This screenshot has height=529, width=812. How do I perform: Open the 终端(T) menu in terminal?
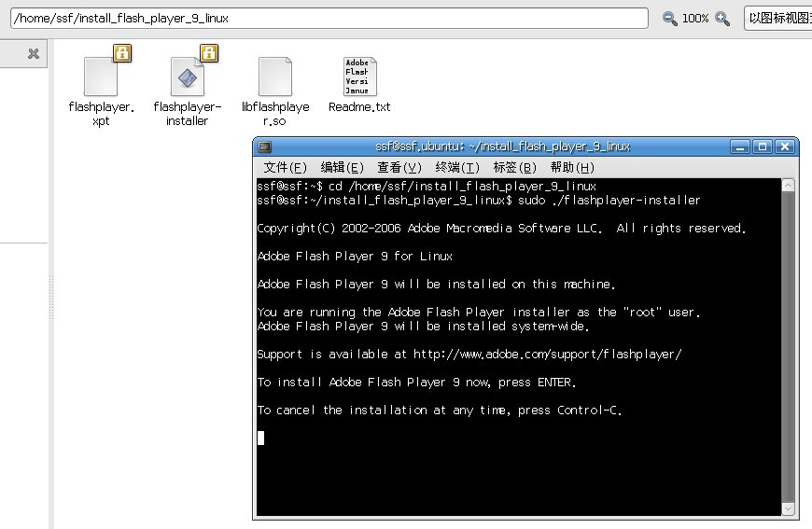coord(457,167)
